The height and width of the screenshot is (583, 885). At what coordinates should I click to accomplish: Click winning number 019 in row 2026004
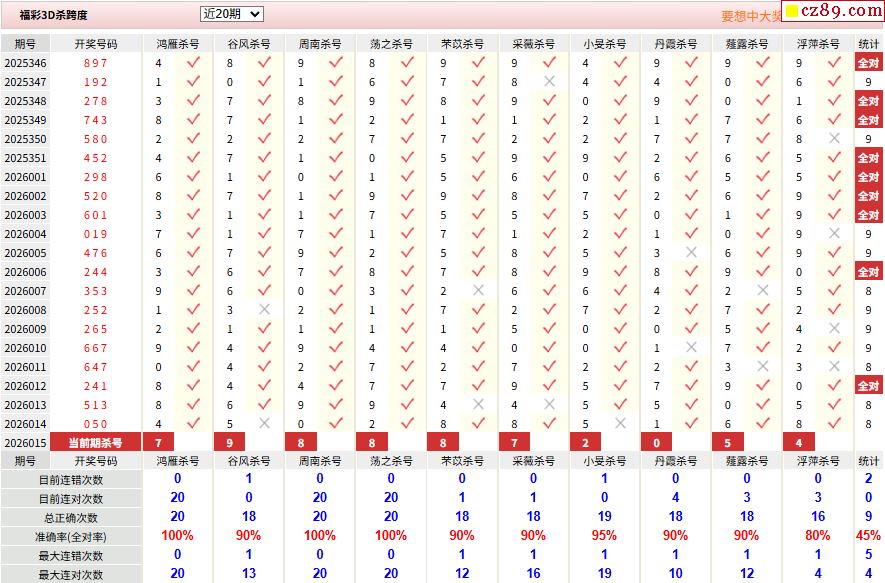pyautogui.click(x=95, y=234)
